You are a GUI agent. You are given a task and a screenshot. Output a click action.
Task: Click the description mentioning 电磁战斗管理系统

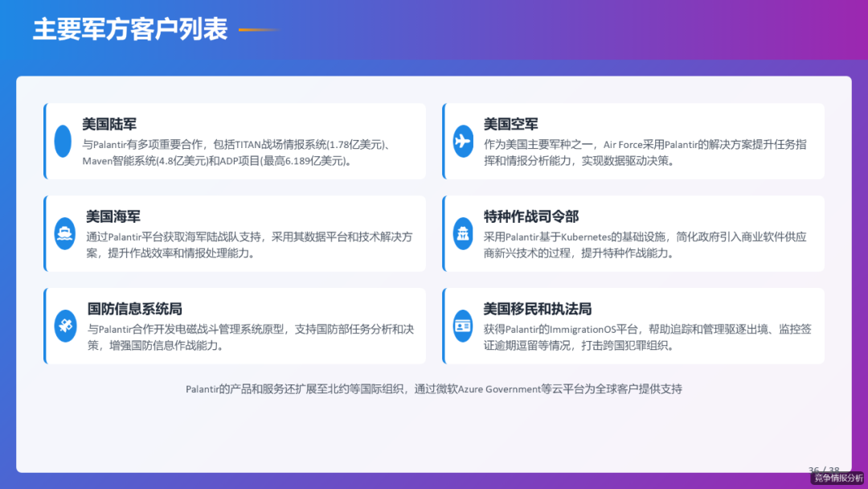(251, 337)
